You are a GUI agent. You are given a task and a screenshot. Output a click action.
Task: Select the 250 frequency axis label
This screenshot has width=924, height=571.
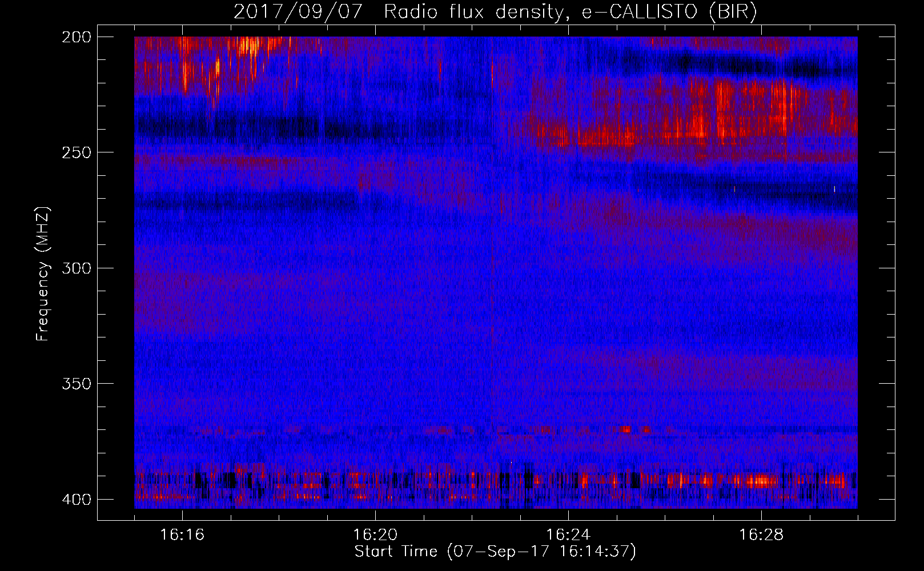76,152
